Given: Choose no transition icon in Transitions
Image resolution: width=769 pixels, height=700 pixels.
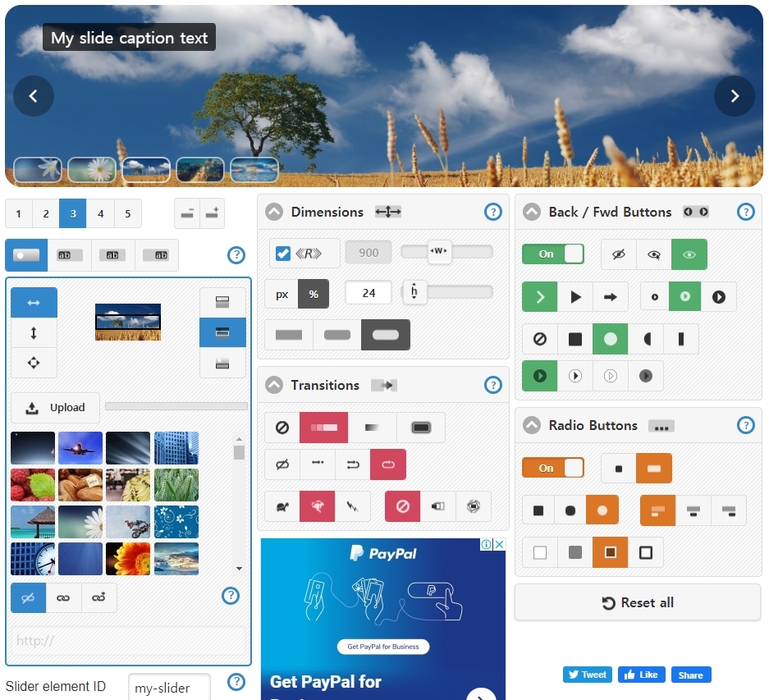Looking at the screenshot, I should 282,428.
